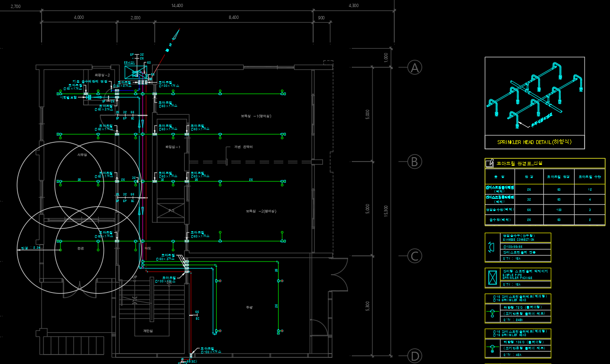Click the 8,400 dimension text
This screenshot has height=364, width=610.
point(233,17)
